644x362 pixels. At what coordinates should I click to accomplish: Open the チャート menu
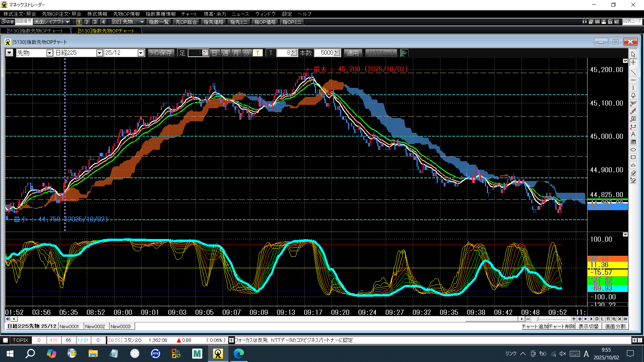coord(189,14)
